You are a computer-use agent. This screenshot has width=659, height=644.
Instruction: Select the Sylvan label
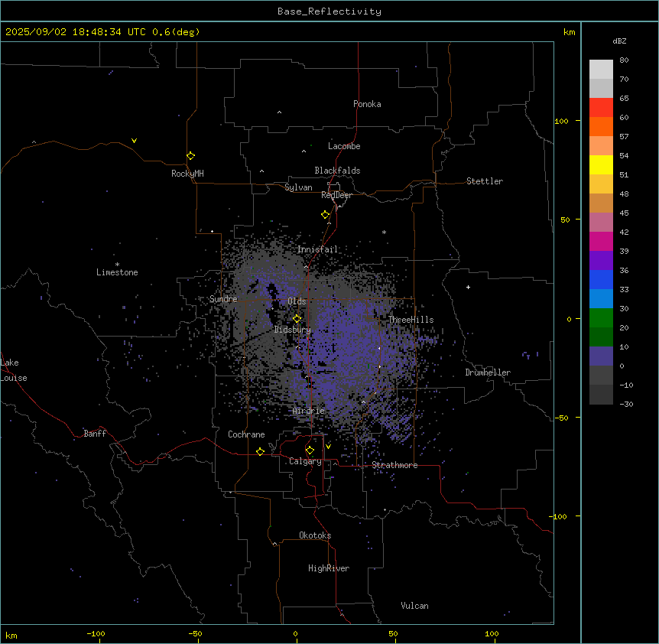298,187
